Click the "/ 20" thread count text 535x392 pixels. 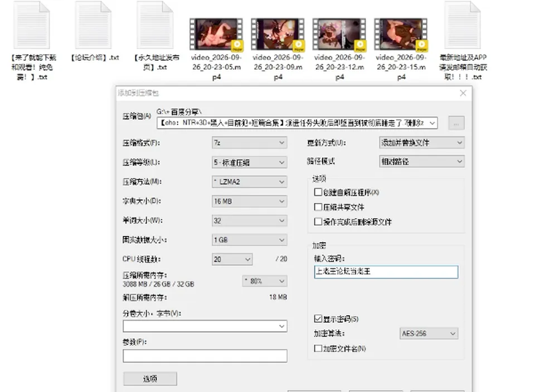click(281, 259)
